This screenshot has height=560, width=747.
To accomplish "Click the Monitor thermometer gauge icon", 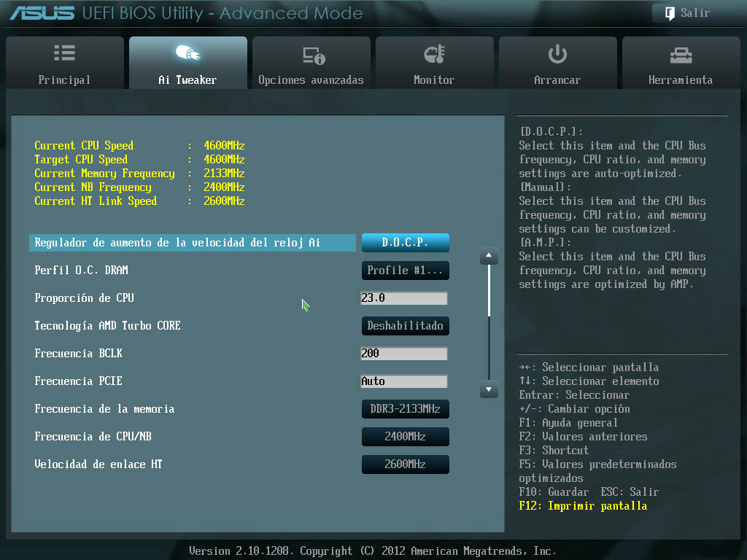I will 435,54.
